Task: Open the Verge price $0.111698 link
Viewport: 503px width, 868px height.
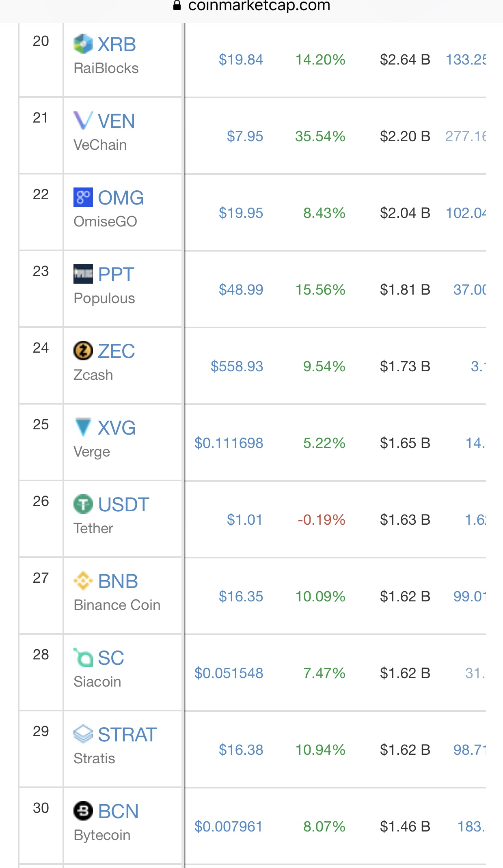Action: click(x=229, y=443)
